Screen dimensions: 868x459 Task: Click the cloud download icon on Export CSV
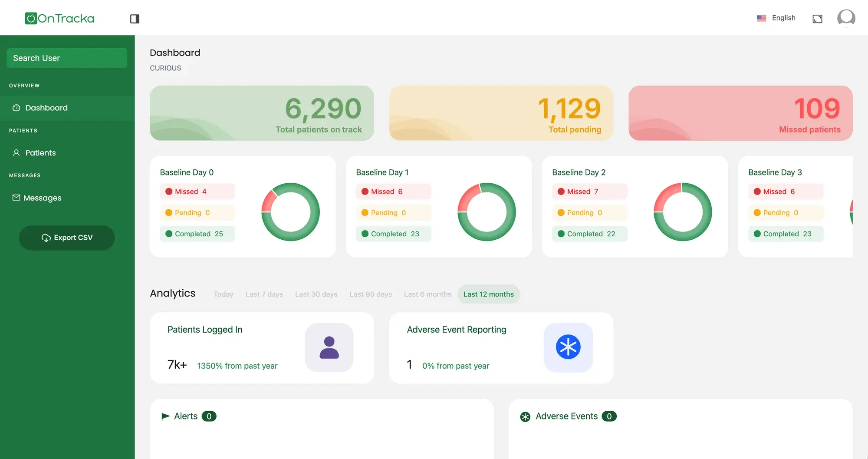(x=46, y=238)
